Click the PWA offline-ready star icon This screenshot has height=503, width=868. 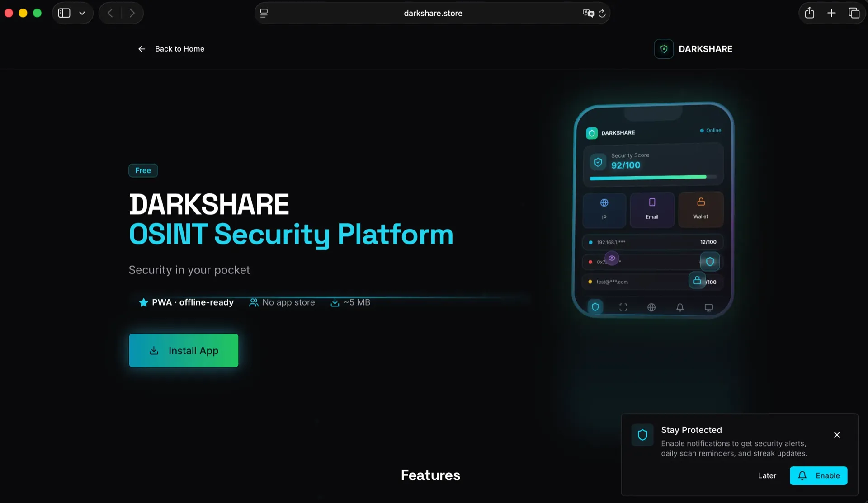[143, 302]
